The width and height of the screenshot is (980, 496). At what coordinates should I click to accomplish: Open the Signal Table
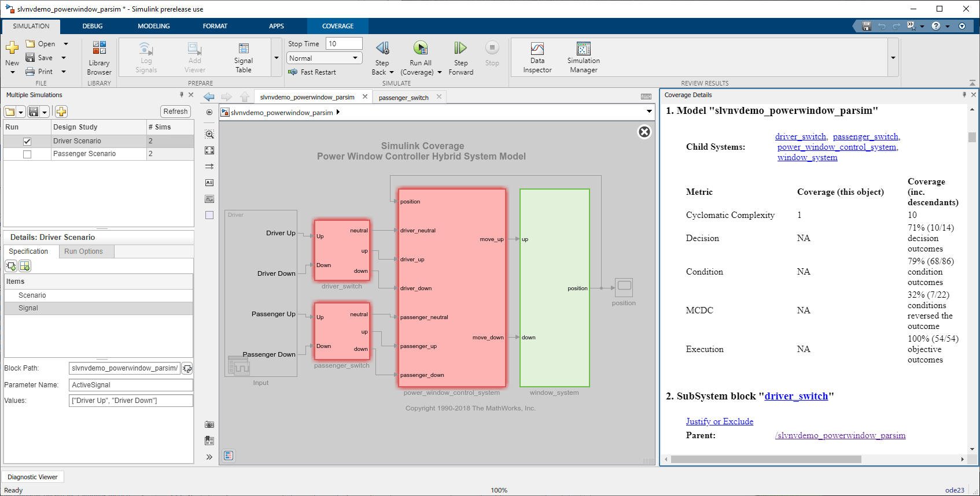(244, 58)
